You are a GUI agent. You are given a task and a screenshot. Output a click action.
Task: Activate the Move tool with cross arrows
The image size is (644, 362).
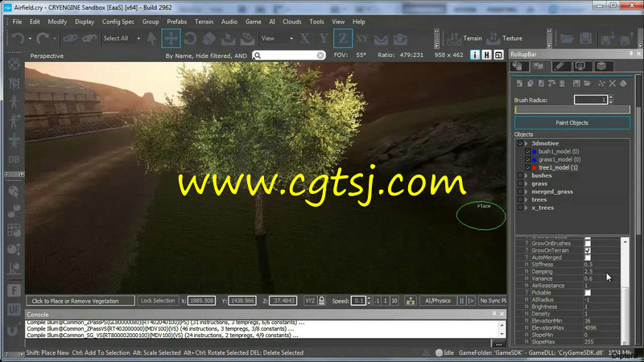(171, 39)
